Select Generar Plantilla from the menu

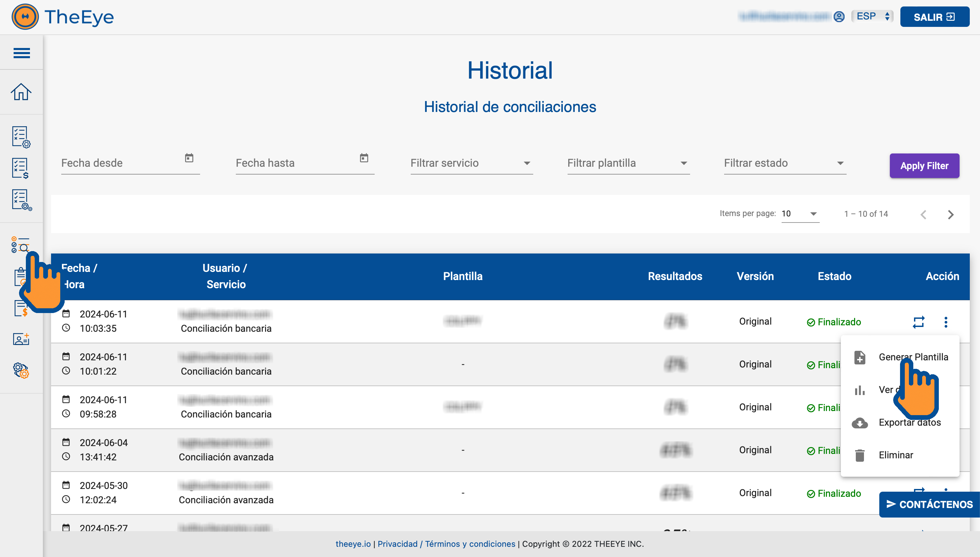913,357
